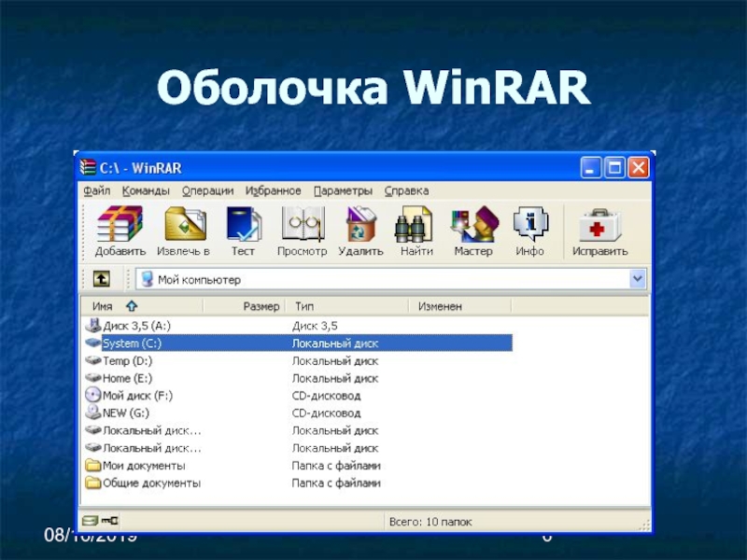Close the WinRAR window
Viewport: 747px width, 560px height.
638,168
